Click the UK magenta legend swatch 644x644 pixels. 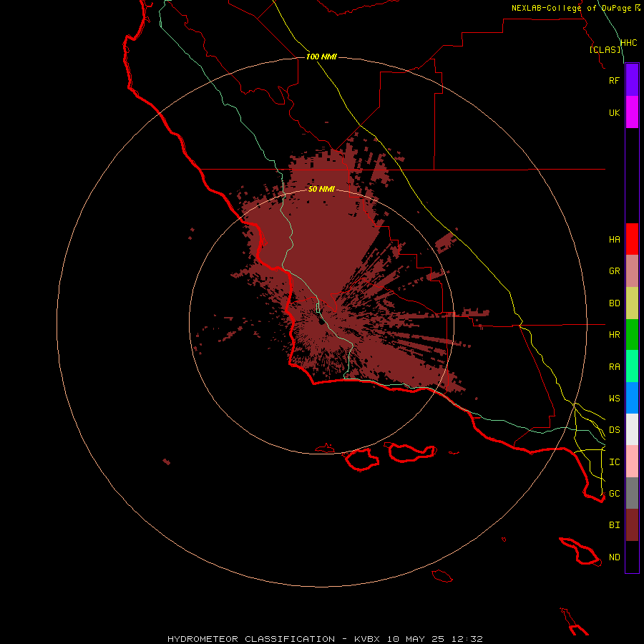tap(632, 112)
